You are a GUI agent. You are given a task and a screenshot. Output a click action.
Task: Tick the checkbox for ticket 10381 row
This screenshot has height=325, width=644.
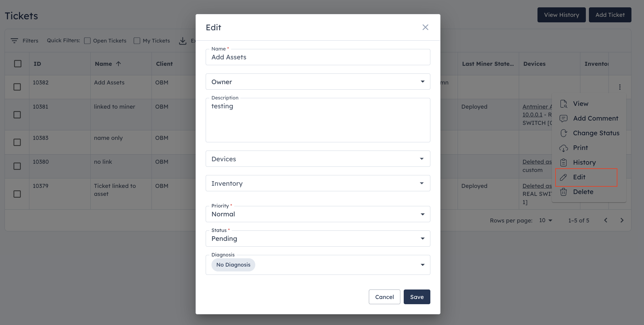click(17, 115)
